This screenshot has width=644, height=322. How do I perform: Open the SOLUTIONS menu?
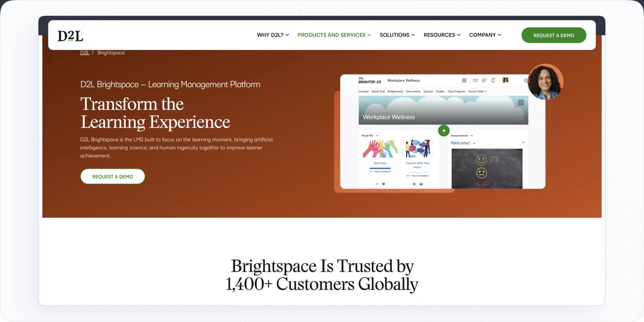397,35
